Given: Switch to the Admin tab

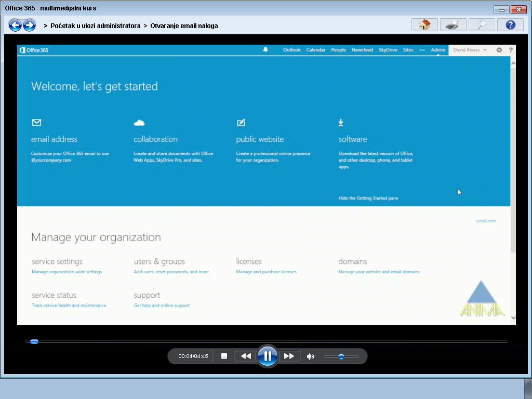Looking at the screenshot, I should [x=437, y=50].
